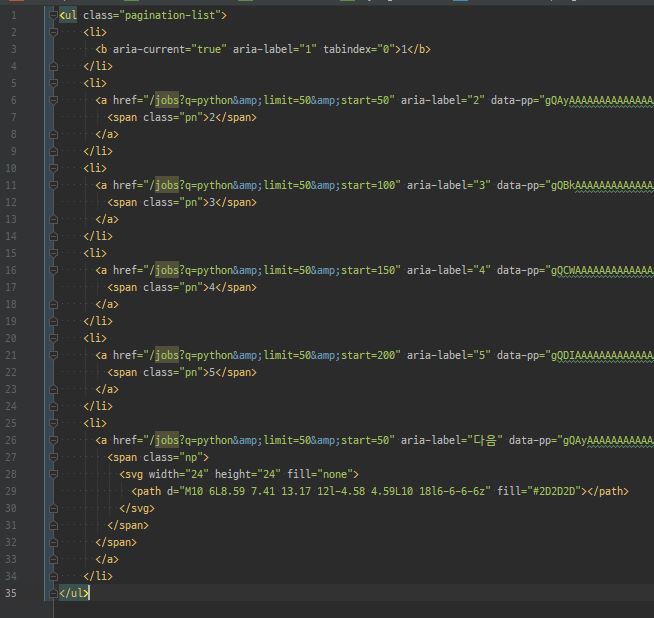Click tabindex="0" attribute on line 3

(x=359, y=49)
